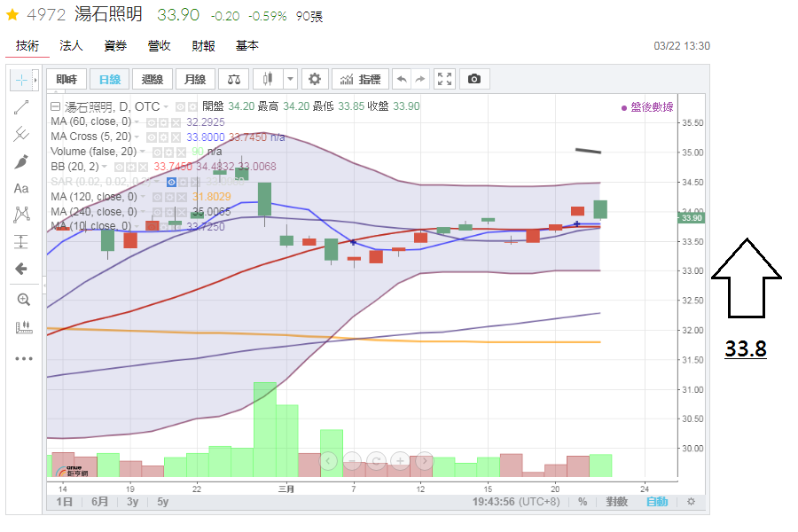Switch to the 法人 tab

coord(71,46)
